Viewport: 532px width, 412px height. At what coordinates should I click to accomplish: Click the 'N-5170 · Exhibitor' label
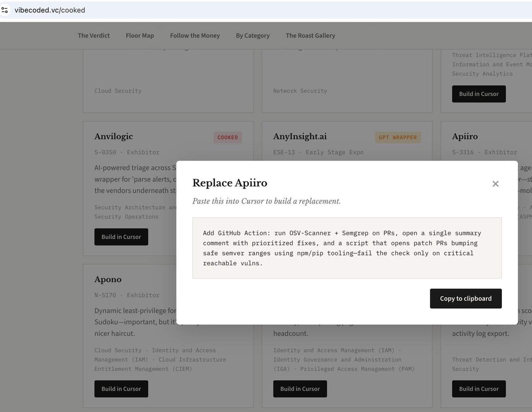pos(127,295)
